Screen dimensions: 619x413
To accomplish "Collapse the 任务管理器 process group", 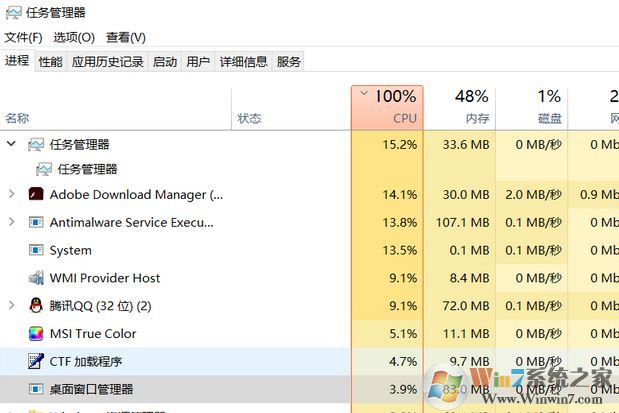I will (x=11, y=144).
